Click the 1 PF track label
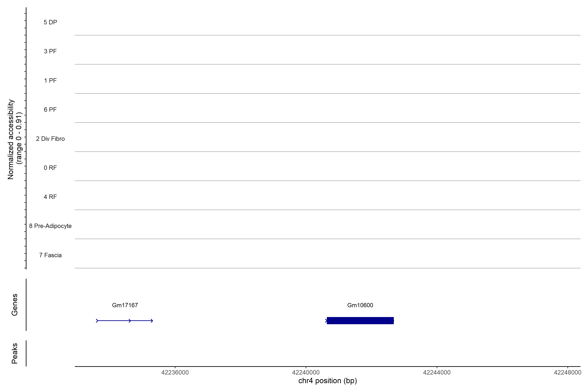This screenshot has height=392, width=588. (x=50, y=81)
